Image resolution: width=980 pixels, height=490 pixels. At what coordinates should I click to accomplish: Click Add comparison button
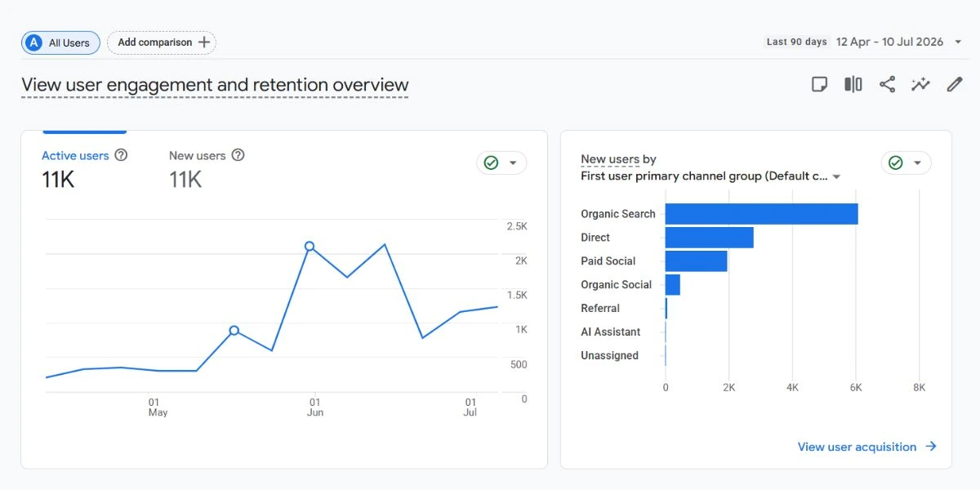click(x=162, y=42)
